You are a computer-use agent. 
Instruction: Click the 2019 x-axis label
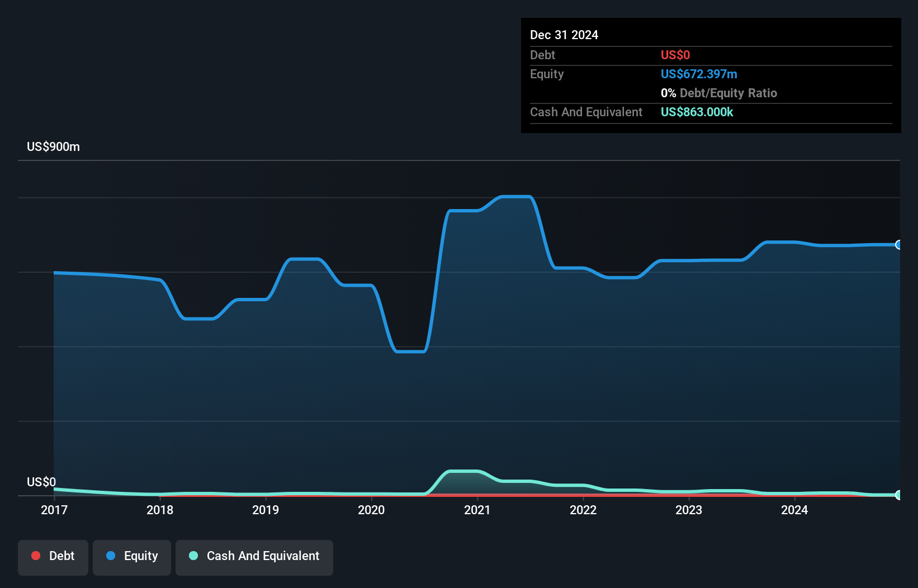tap(266, 510)
